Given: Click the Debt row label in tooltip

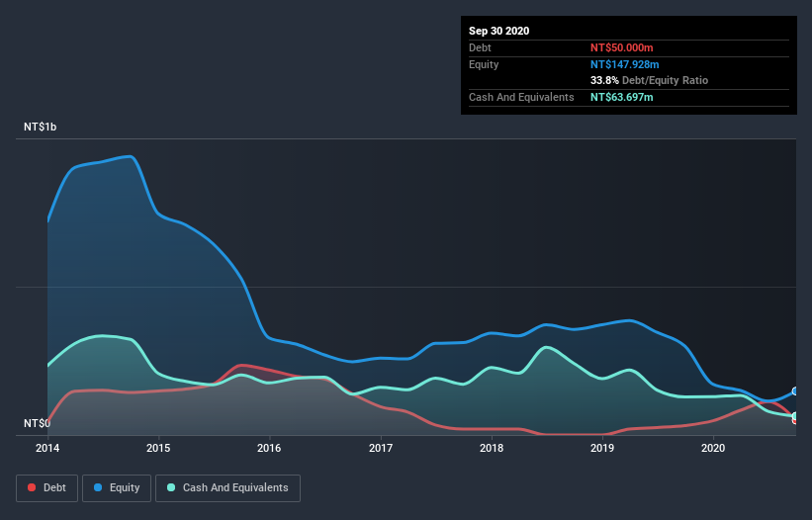Looking at the screenshot, I should [480, 47].
